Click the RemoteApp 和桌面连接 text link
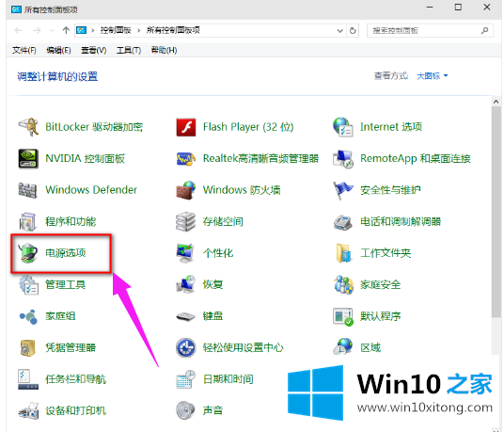504x432 pixels. 416,158
